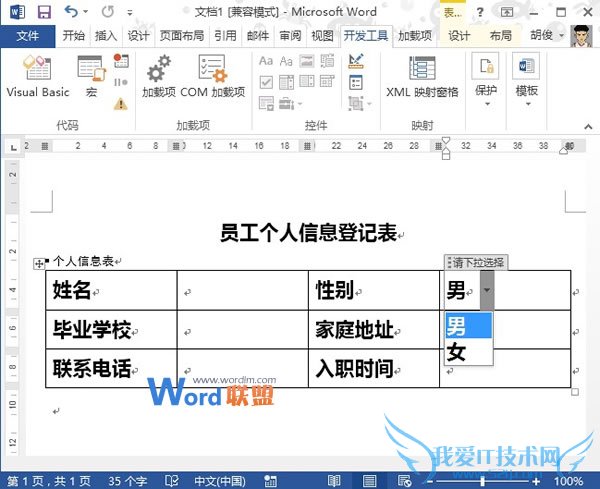600x489 pixels.
Task: Insert Repeating Section content control
Action: point(266,103)
